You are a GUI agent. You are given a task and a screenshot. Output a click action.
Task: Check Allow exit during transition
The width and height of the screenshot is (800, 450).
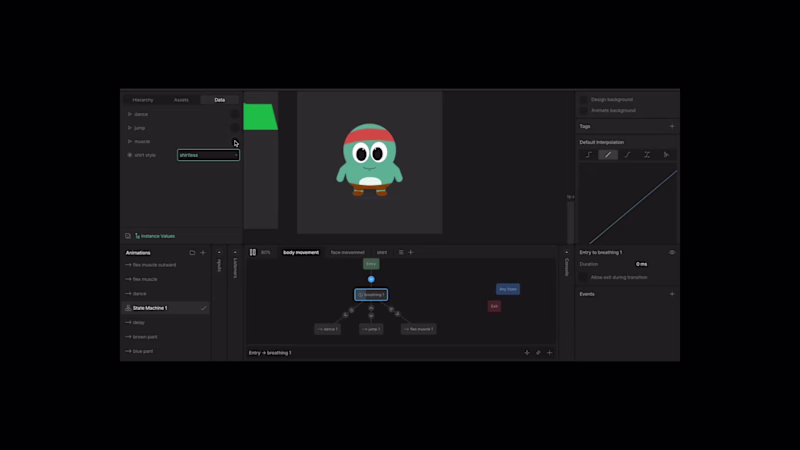click(x=583, y=277)
